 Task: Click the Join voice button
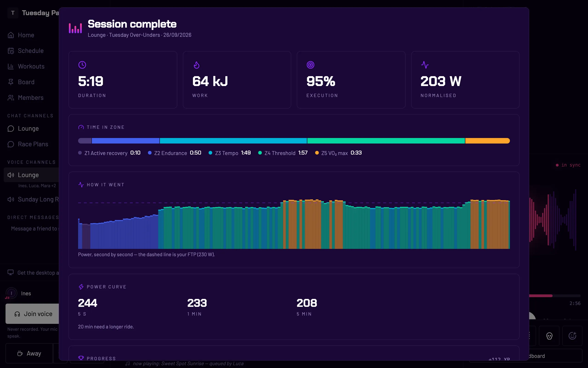point(32,314)
